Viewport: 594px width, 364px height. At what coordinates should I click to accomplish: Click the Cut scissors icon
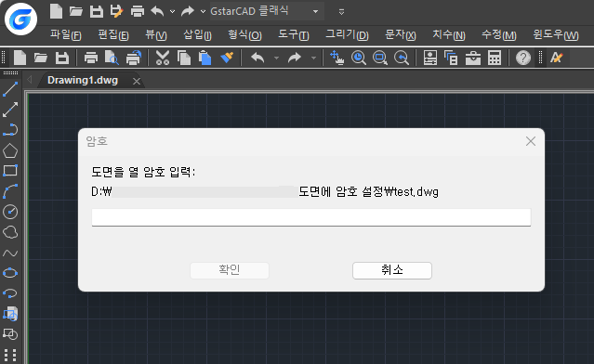click(163, 58)
